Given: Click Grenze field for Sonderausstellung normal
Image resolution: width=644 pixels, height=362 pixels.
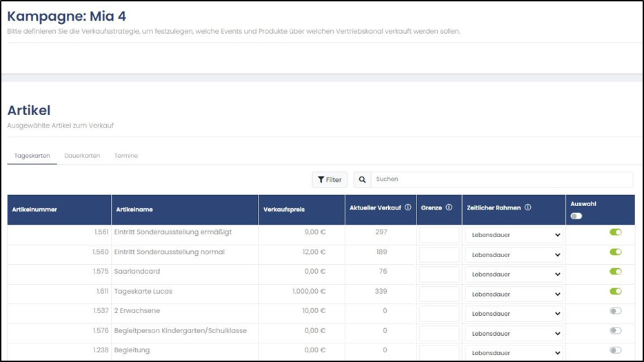Looking at the screenshot, I should coord(439,254).
